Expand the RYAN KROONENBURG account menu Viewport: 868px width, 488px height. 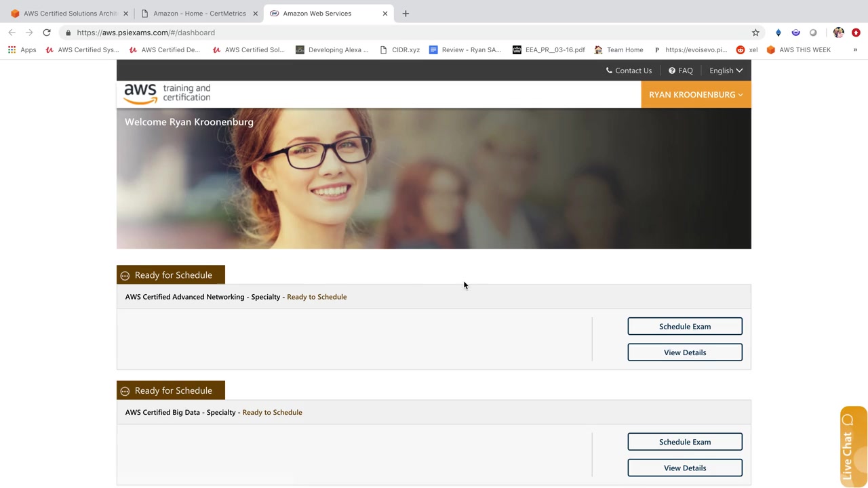(x=696, y=94)
